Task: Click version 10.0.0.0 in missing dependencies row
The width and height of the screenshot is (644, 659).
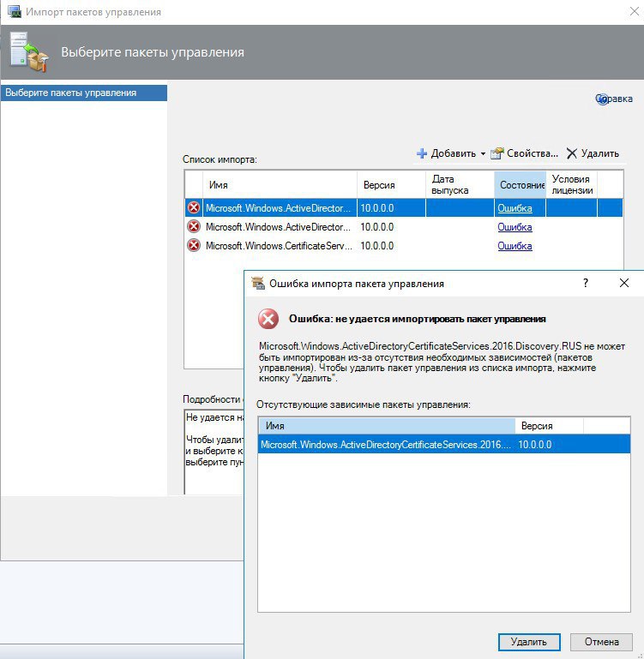Action: click(x=534, y=445)
